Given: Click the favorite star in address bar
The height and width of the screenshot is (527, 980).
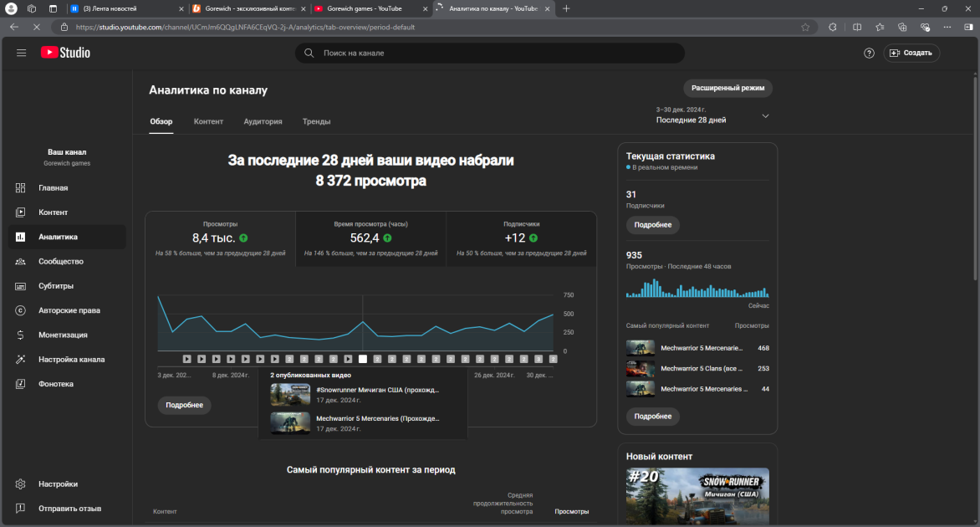Looking at the screenshot, I should click(805, 27).
